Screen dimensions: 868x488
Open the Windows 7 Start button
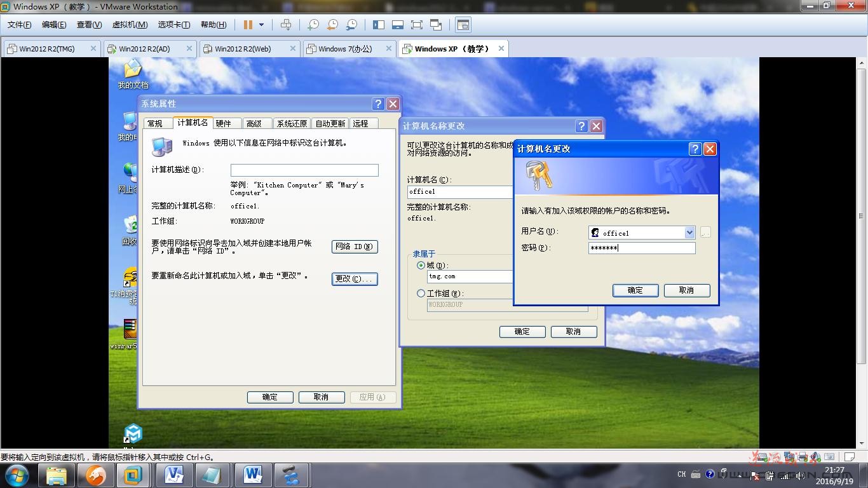point(17,475)
